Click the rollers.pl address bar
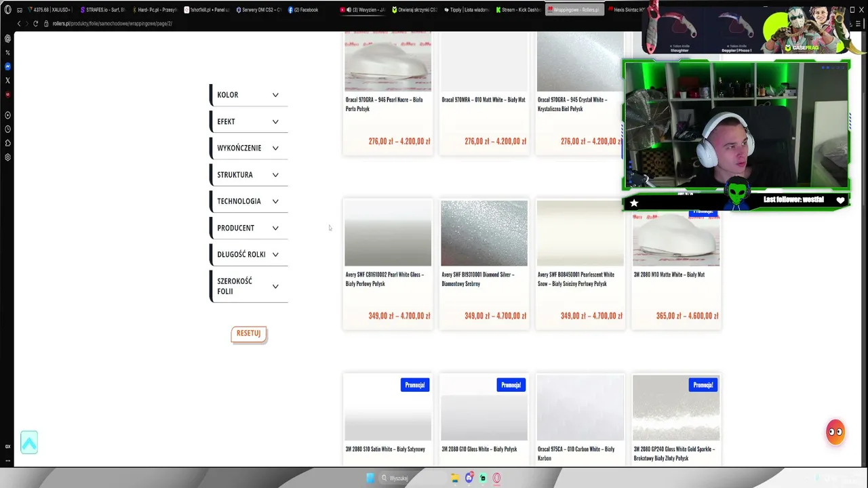This screenshot has width=868, height=488. coord(112,24)
